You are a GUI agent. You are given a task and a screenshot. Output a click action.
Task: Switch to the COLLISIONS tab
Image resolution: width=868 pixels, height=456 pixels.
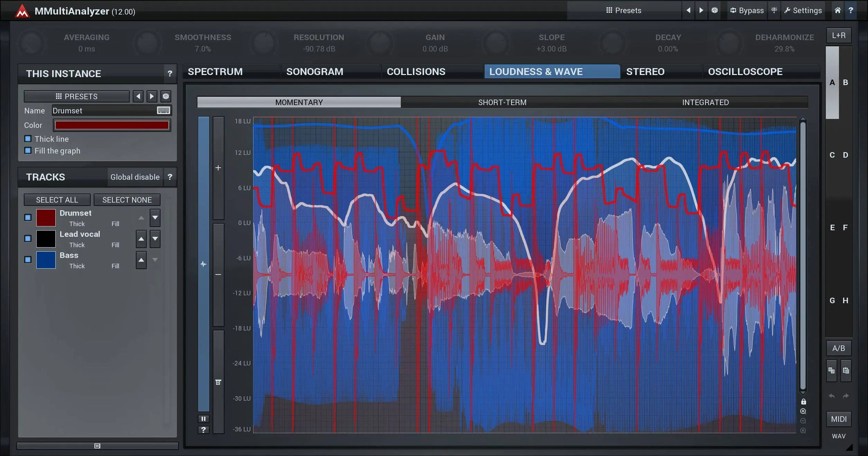432,72
